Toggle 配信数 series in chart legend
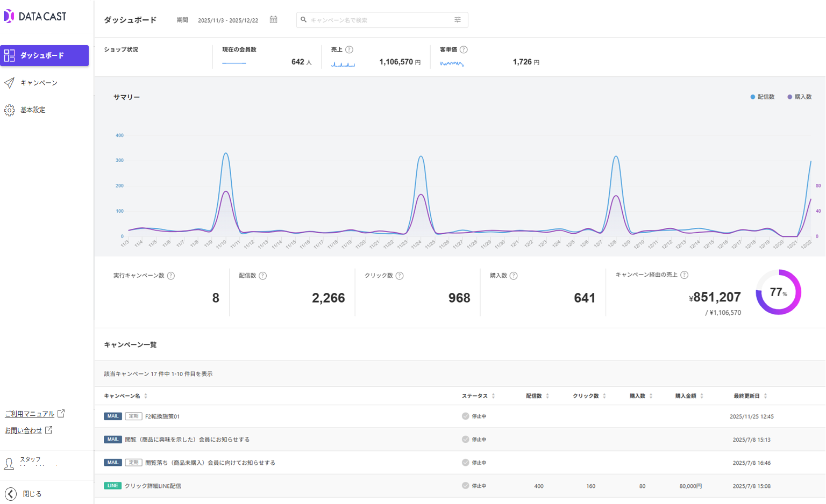Viewport: 826px width, 504px height. 763,97
